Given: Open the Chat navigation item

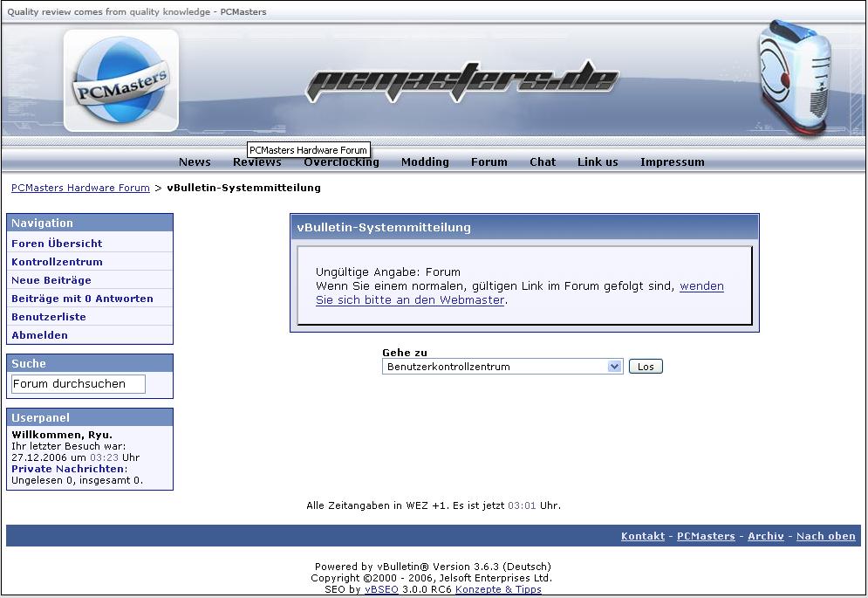Looking at the screenshot, I should click(x=543, y=162).
